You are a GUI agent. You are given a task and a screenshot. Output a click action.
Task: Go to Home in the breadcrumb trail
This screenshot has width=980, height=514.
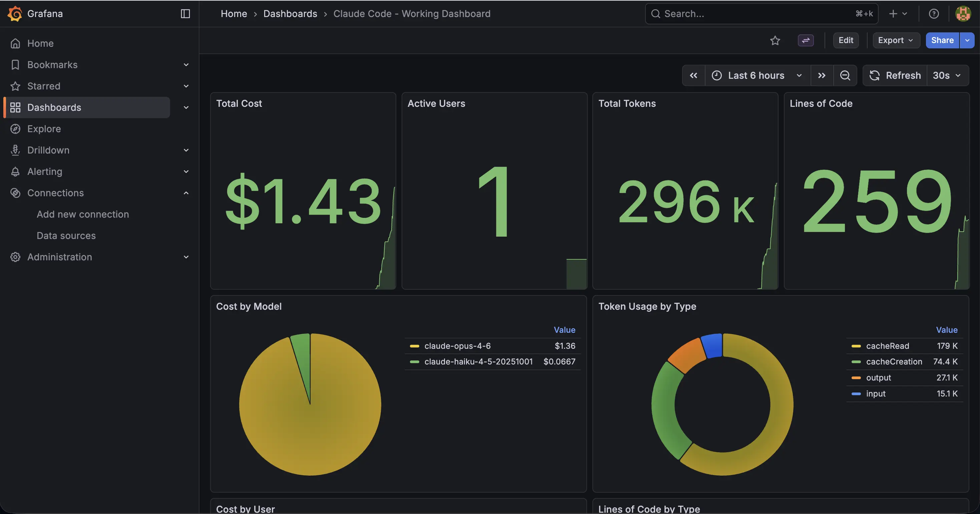click(233, 13)
